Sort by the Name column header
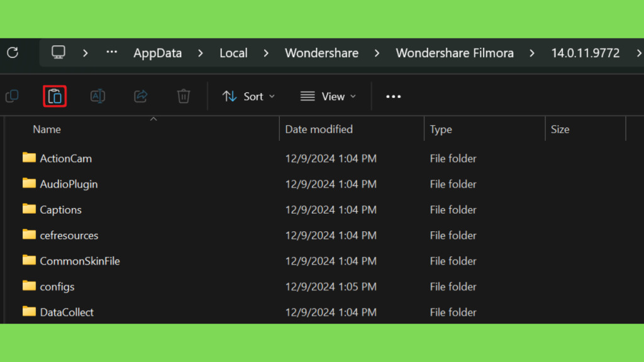The width and height of the screenshot is (644, 362). (x=47, y=129)
